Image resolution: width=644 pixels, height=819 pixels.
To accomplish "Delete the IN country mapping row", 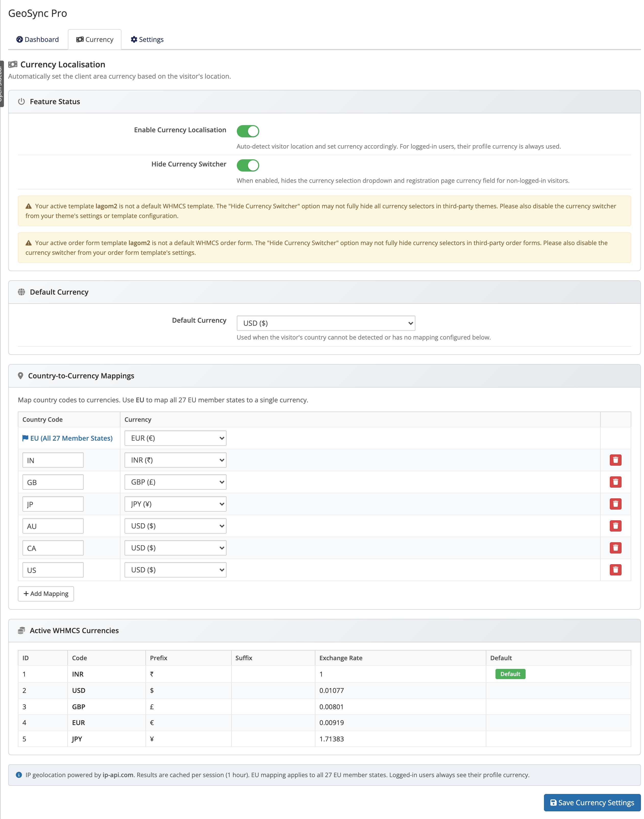I will tap(615, 460).
